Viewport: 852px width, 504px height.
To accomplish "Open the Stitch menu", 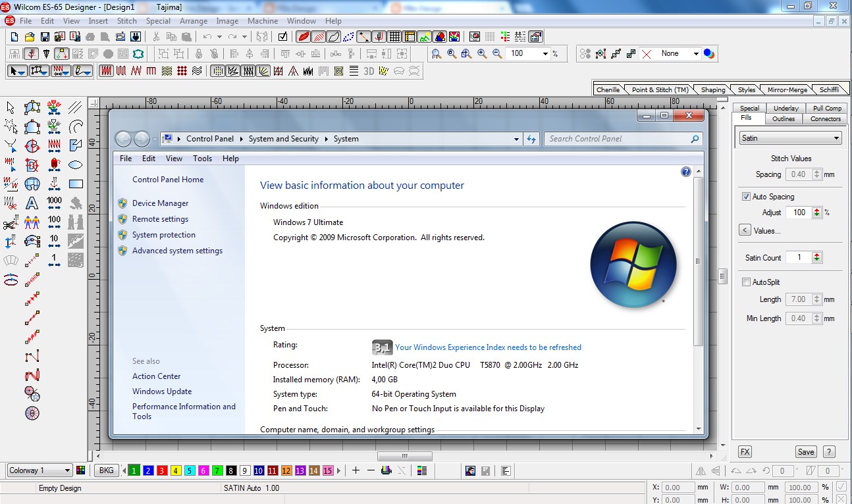I will coord(127,21).
